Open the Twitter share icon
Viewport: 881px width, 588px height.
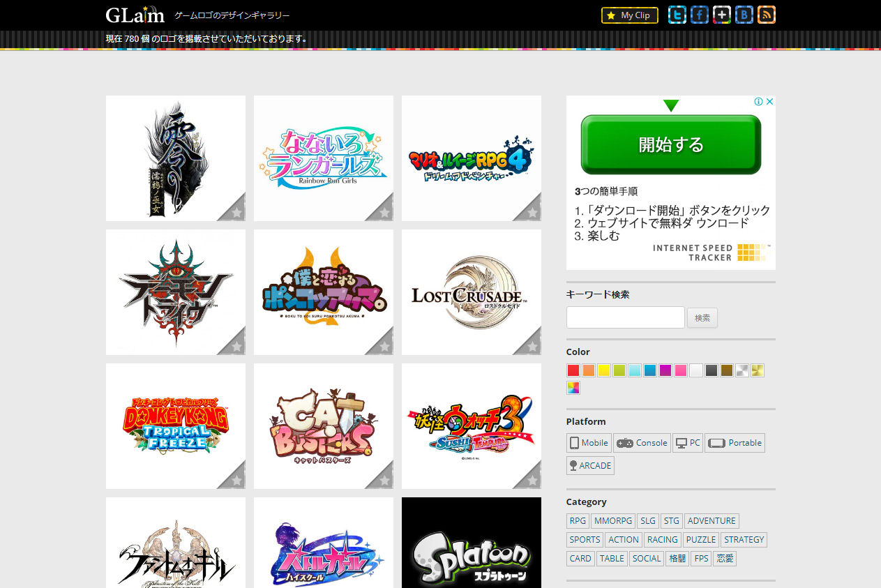[677, 15]
